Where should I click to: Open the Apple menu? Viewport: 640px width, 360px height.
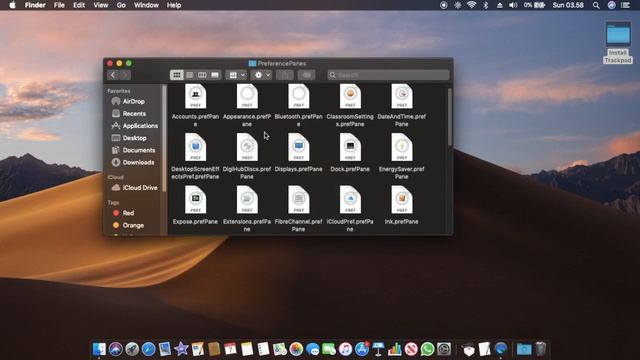click(12, 5)
